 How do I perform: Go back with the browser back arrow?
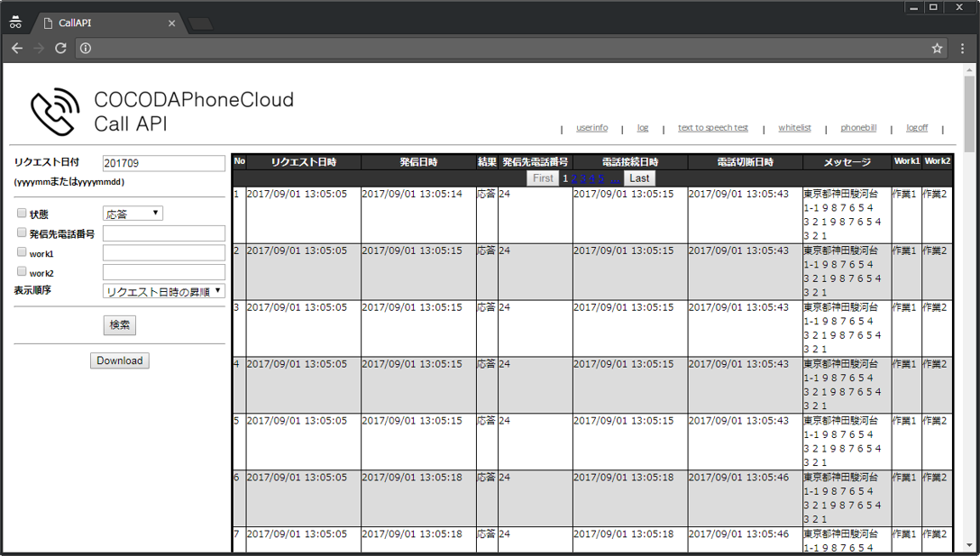click(x=17, y=48)
